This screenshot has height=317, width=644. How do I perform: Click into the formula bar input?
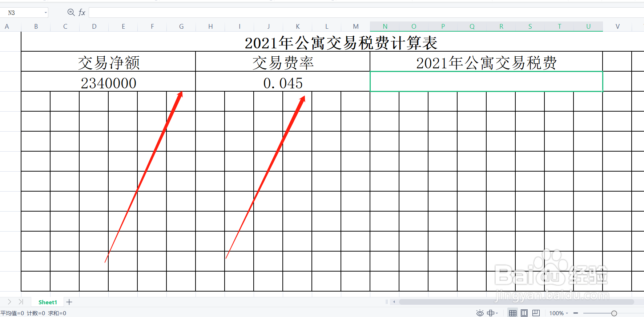coord(366,13)
